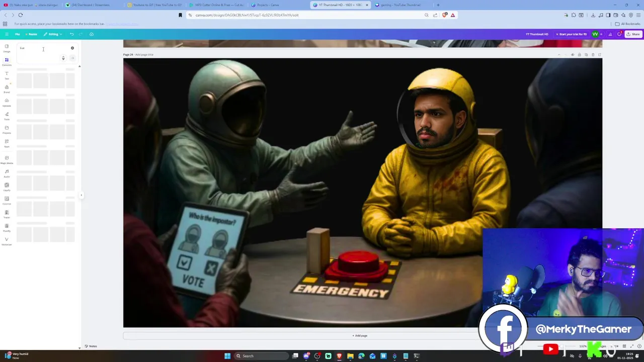
Task: Click the taskbar Search box
Action: click(x=261, y=356)
